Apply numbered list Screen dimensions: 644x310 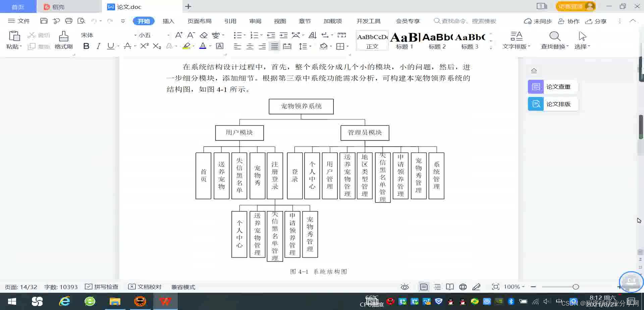click(254, 35)
